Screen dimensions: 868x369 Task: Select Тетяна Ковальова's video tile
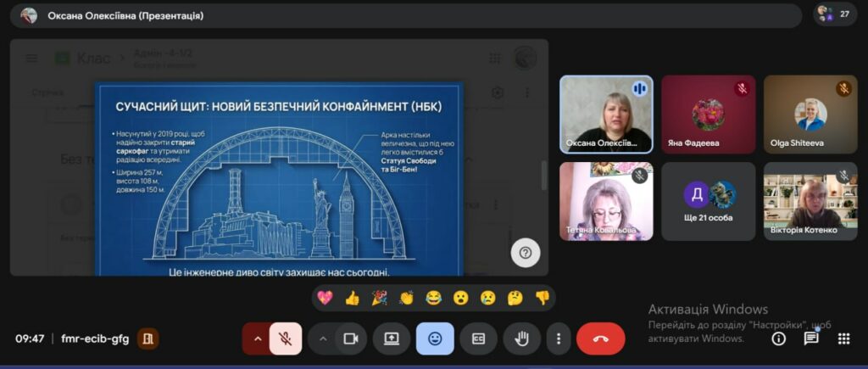(x=606, y=201)
